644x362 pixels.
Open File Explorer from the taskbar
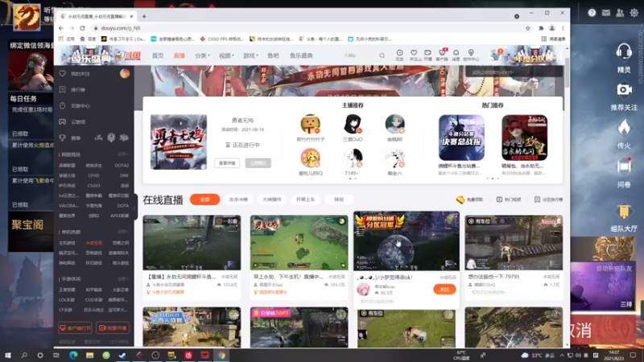pyautogui.click(x=89, y=355)
